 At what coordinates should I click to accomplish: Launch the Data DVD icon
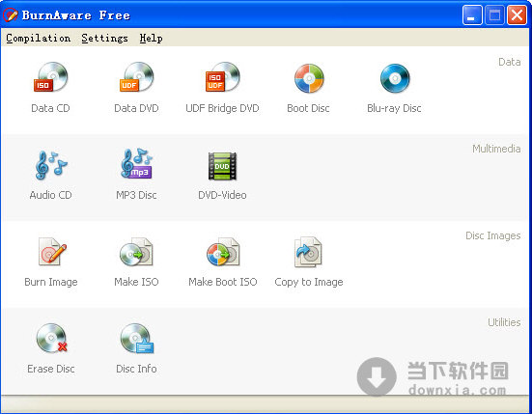pyautogui.click(x=137, y=77)
